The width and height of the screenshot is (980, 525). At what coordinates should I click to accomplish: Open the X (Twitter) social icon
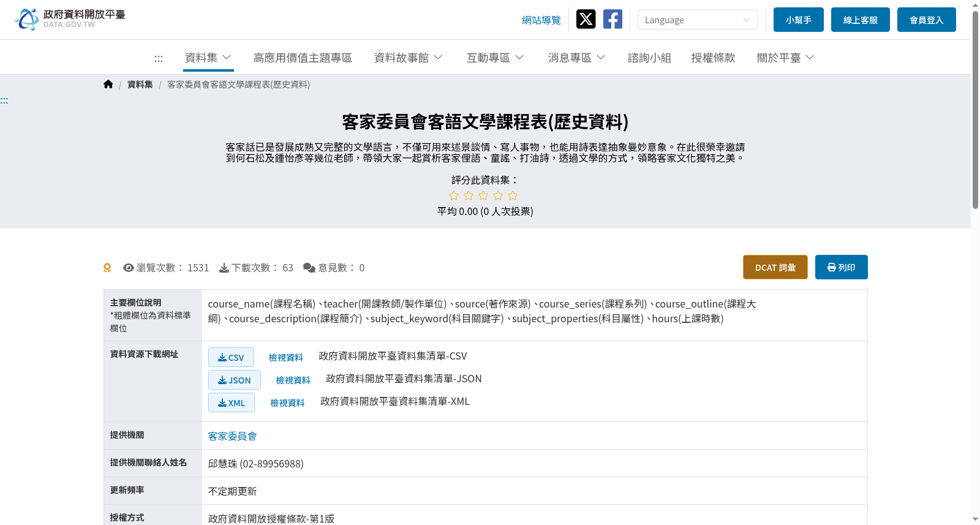tap(586, 19)
